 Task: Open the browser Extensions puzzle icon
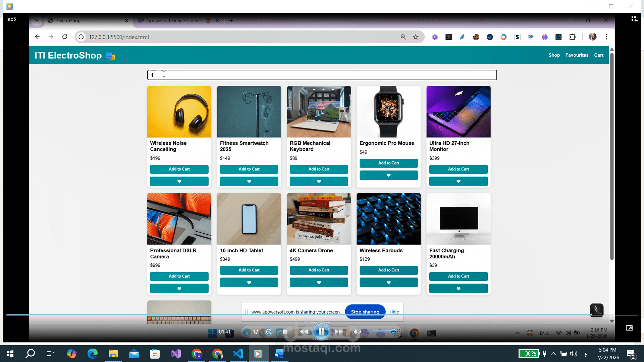pyautogui.click(x=572, y=37)
